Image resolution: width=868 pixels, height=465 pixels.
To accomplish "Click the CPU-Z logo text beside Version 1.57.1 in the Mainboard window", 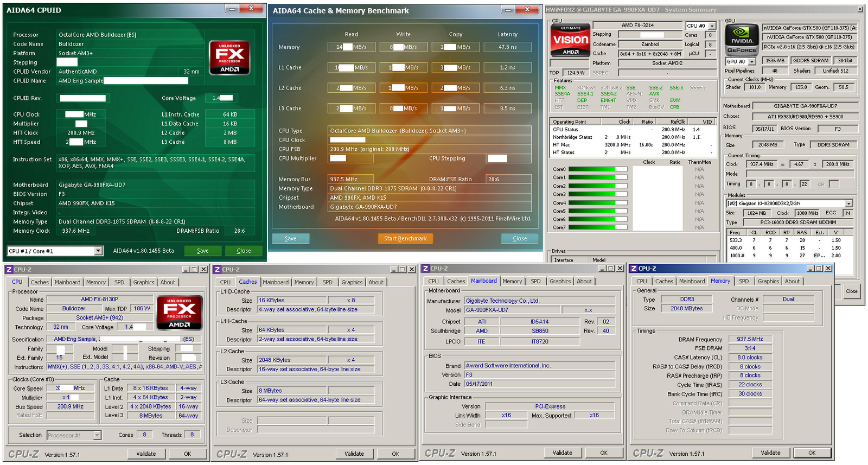I will pos(439,453).
